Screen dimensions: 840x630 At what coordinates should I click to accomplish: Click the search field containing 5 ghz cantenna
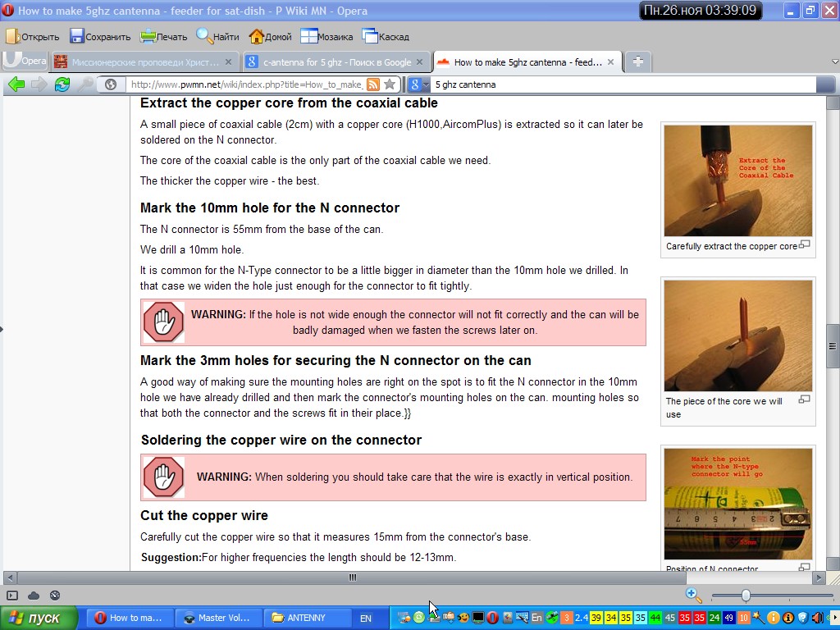point(624,84)
